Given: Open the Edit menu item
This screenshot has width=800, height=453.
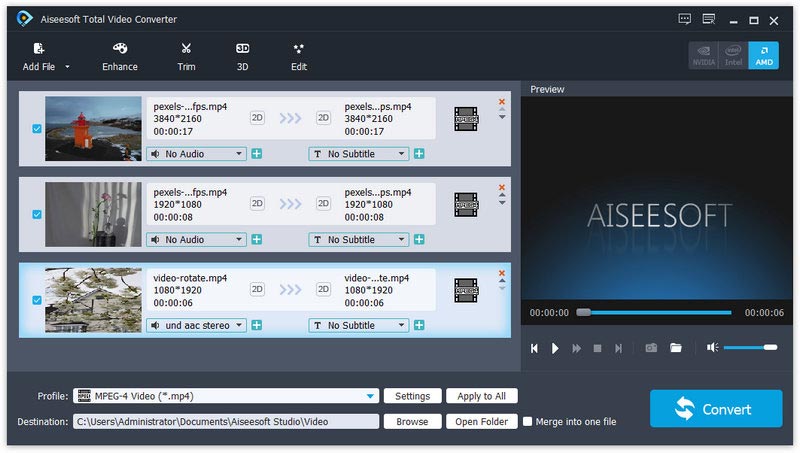Looking at the screenshot, I should click(x=298, y=57).
